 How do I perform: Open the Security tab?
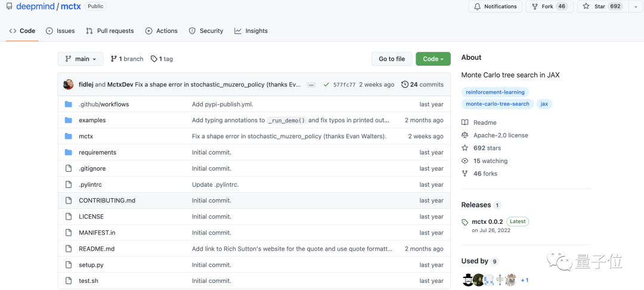(x=206, y=31)
